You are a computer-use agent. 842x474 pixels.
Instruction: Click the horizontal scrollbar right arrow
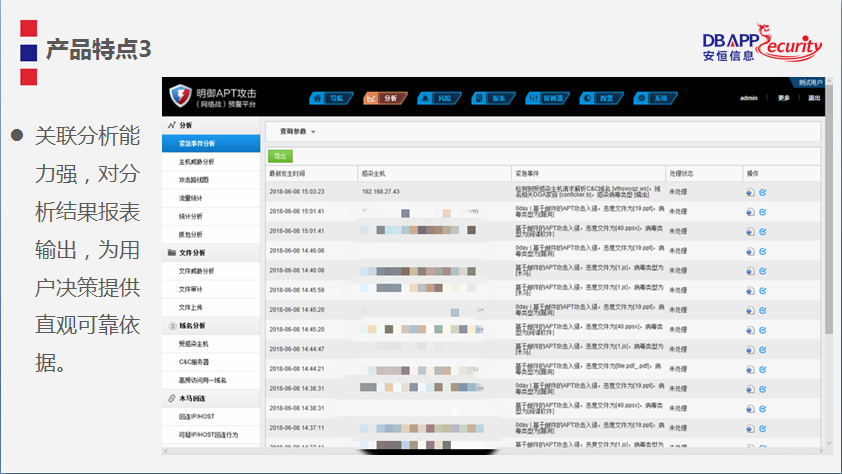click(822, 451)
